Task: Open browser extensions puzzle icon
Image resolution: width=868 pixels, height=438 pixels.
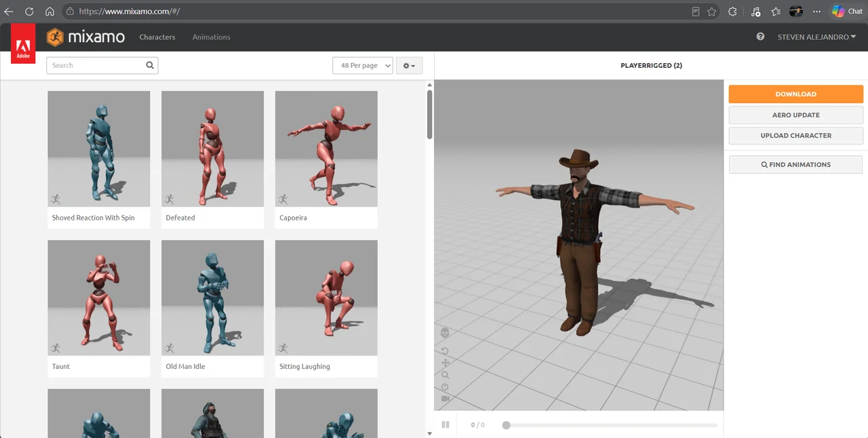Action: (732, 12)
